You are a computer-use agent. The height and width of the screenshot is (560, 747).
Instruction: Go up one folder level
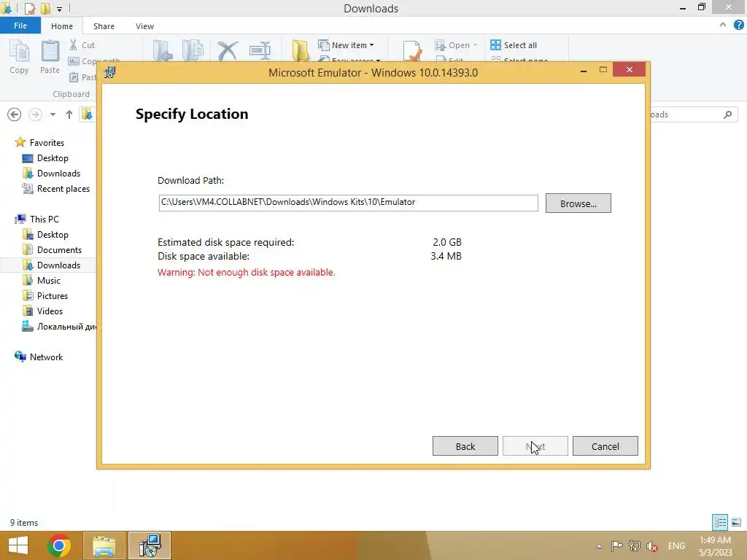[x=69, y=114]
